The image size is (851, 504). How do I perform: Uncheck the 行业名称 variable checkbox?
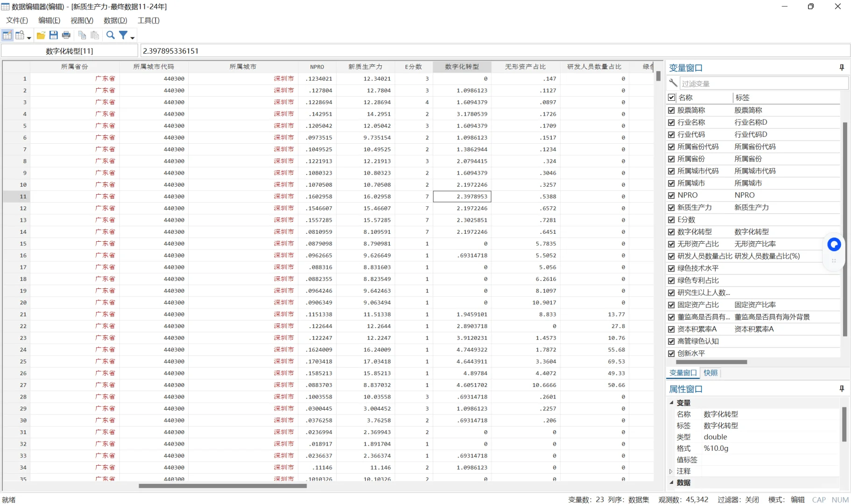(672, 122)
